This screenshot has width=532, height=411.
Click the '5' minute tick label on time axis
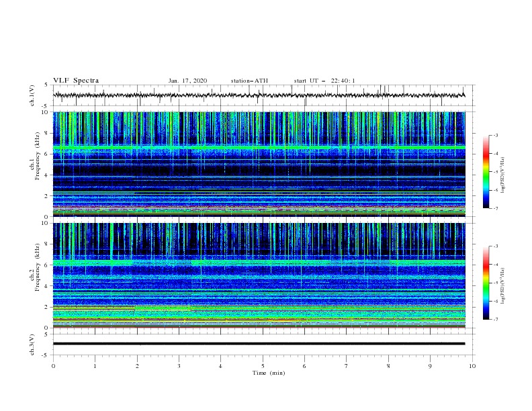[x=263, y=366]
